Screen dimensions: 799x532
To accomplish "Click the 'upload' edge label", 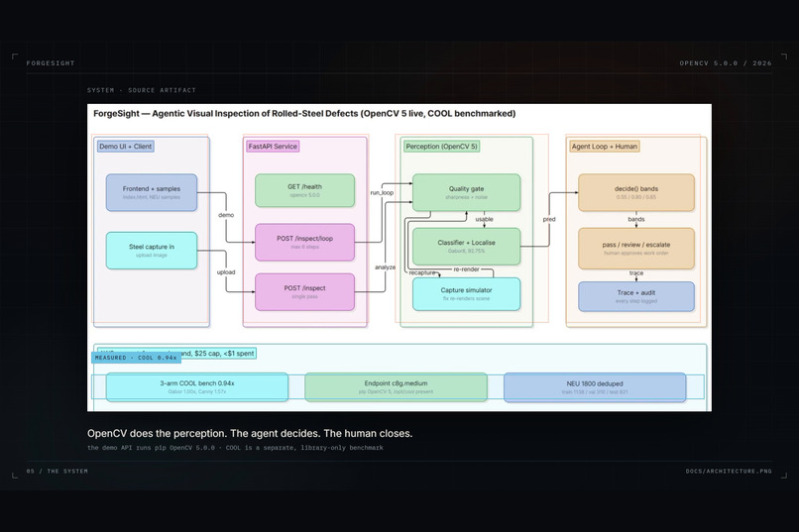I will point(226,271).
